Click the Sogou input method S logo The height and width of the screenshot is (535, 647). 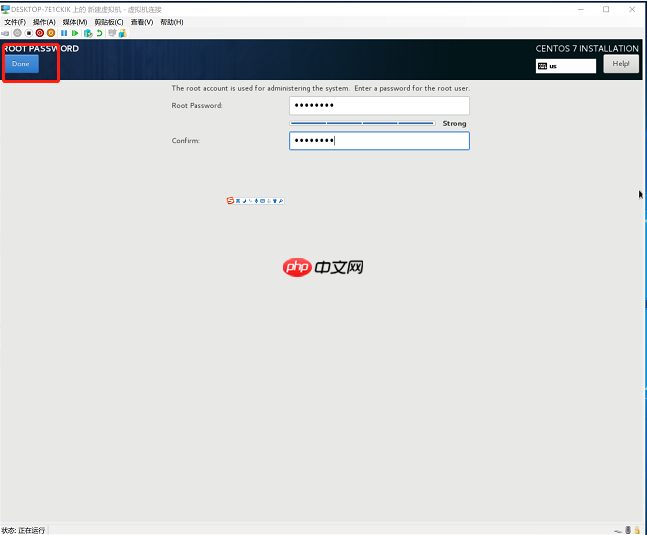point(230,200)
